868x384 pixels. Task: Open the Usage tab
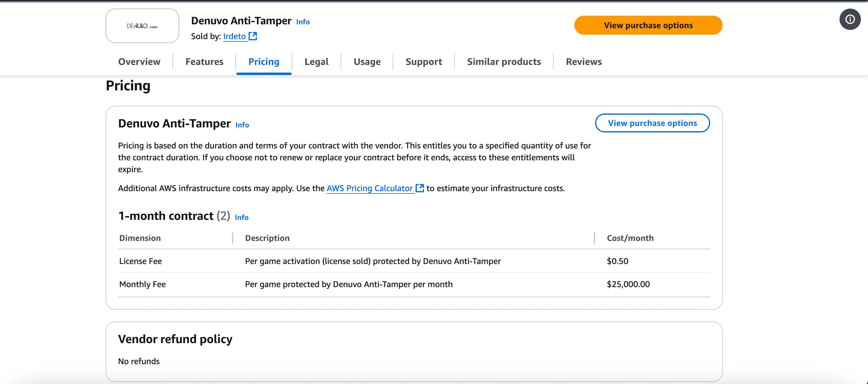(x=367, y=62)
